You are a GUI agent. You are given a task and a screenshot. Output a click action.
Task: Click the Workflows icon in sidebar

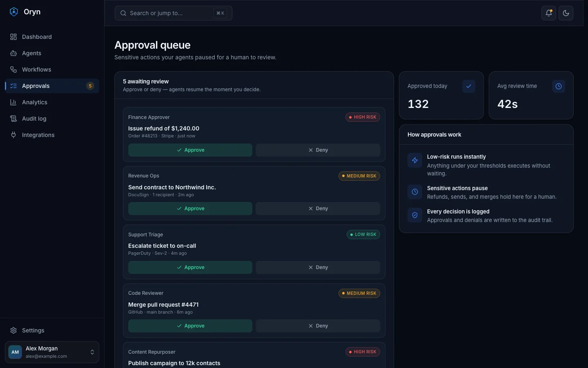[13, 70]
